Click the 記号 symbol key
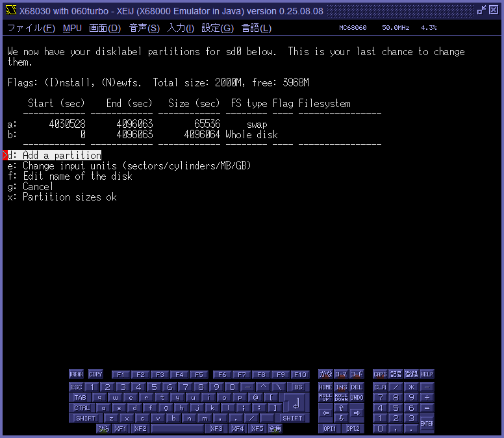Screen dimensions: 504x438 396,374
